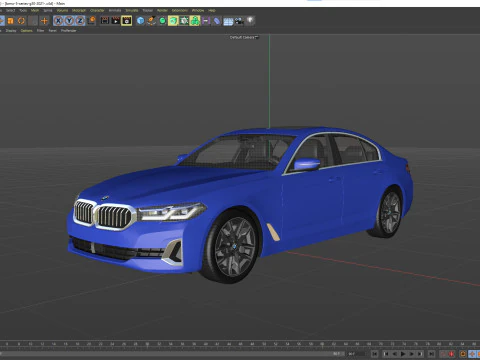Select the Rotate tool
The height and width of the screenshot is (360, 480).
(21, 21)
